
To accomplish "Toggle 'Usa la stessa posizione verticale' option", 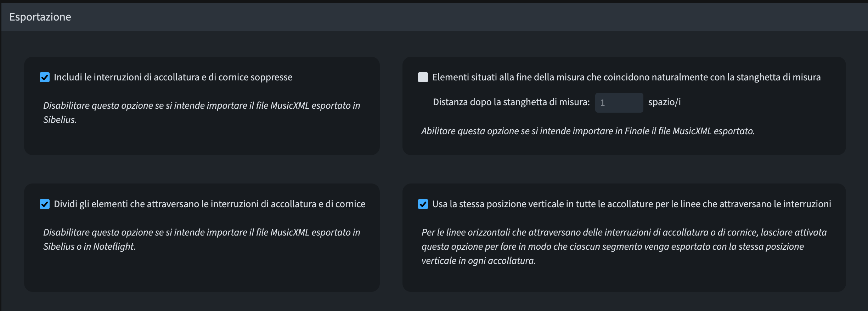I will (424, 204).
